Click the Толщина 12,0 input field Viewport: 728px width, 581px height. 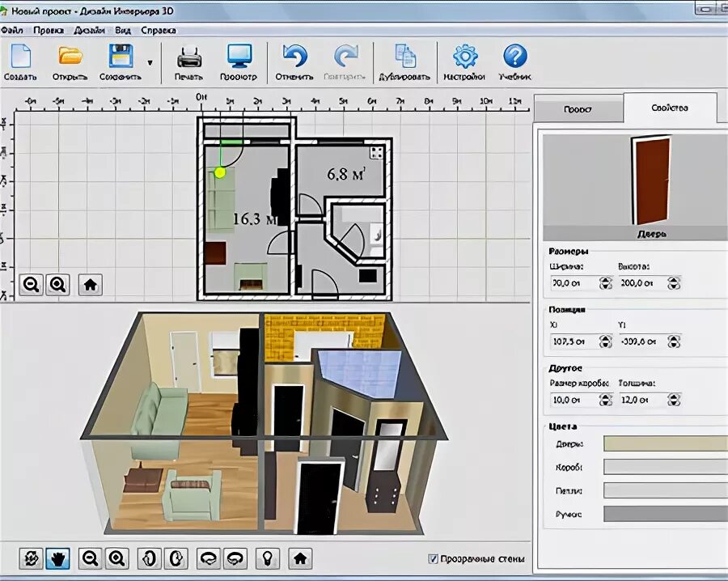pos(642,400)
